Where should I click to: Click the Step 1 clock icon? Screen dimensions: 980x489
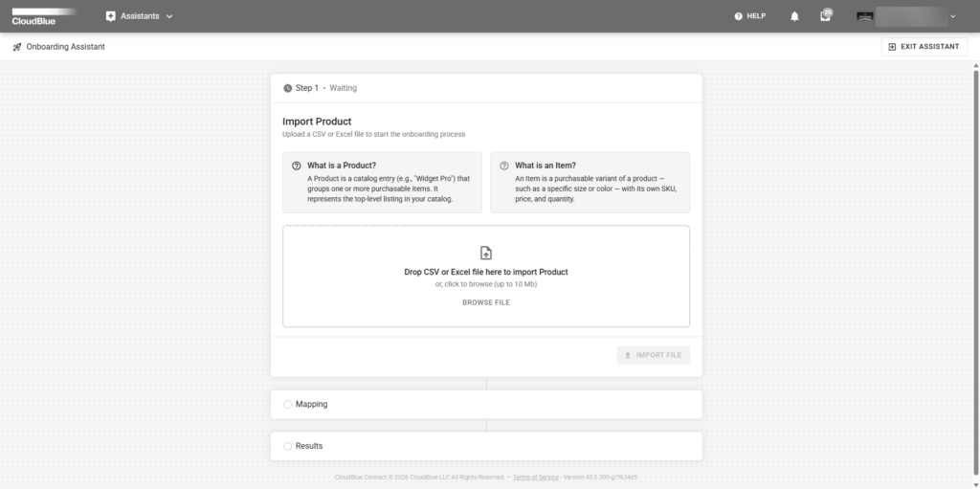click(287, 88)
